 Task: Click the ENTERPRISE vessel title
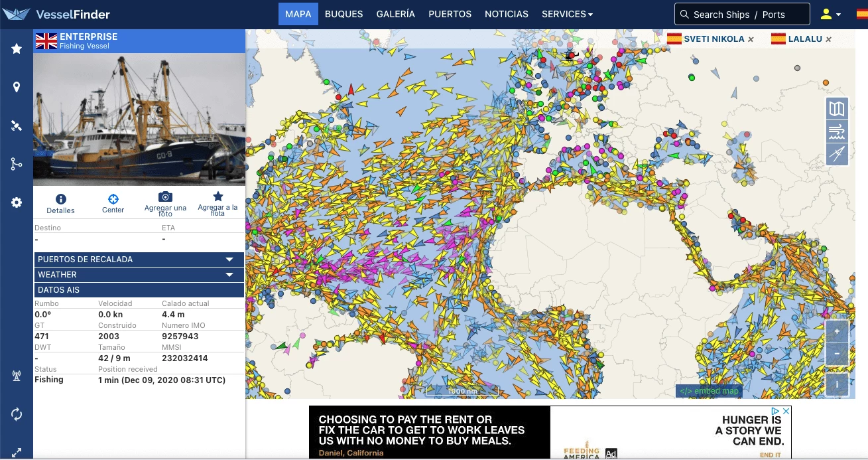tap(89, 37)
